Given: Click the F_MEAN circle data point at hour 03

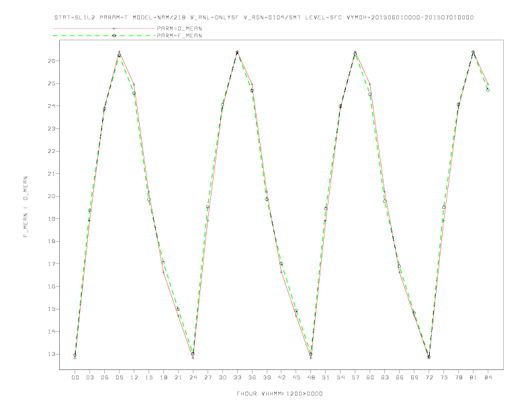Looking at the screenshot, I should pos(89,210).
